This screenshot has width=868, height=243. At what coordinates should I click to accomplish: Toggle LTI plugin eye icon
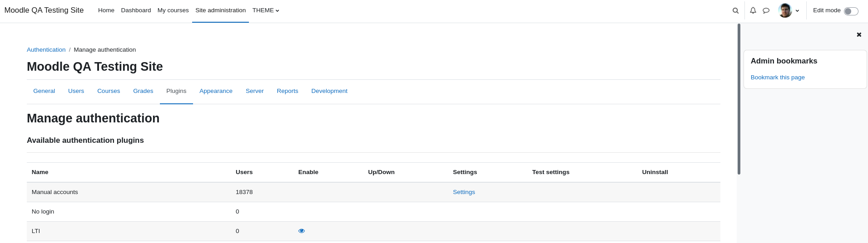point(302,231)
